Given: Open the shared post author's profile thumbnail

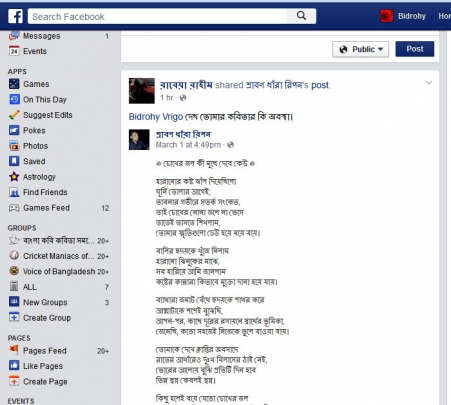Looking at the screenshot, I should (x=139, y=140).
